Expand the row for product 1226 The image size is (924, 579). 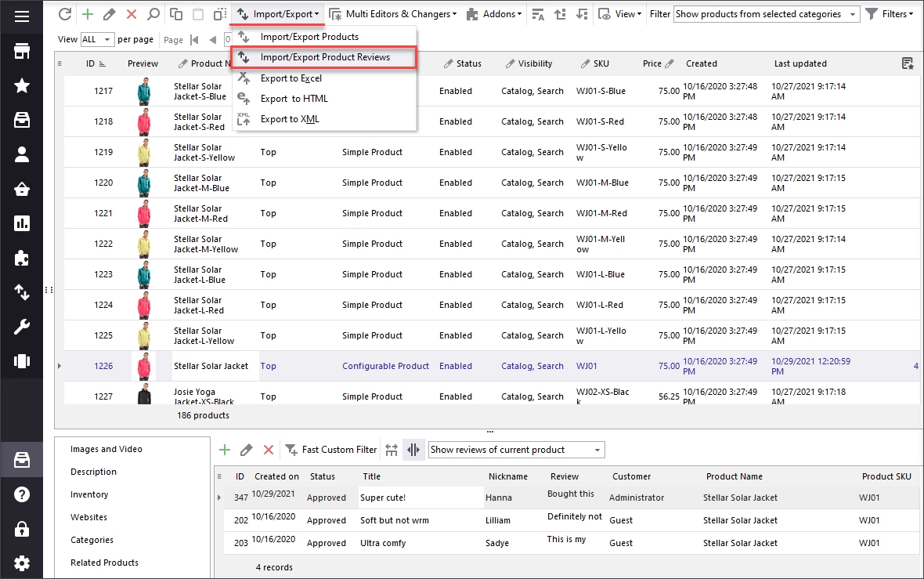(59, 366)
